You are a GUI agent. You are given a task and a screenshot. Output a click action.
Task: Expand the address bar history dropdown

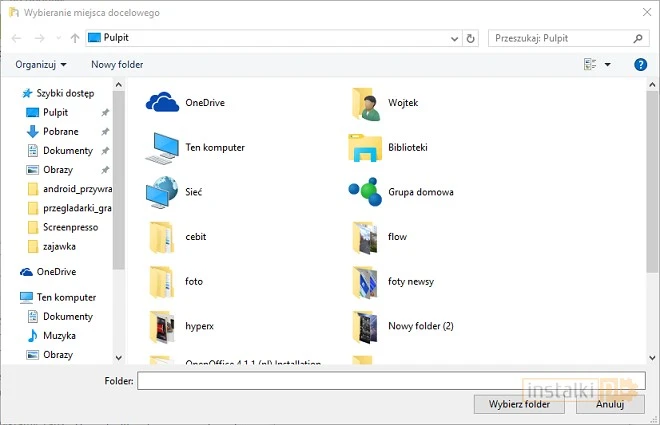(454, 38)
